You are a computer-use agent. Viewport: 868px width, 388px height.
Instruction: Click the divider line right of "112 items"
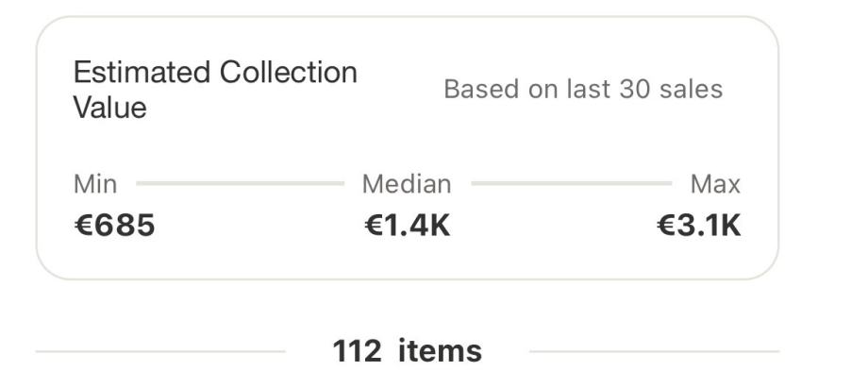(655, 351)
